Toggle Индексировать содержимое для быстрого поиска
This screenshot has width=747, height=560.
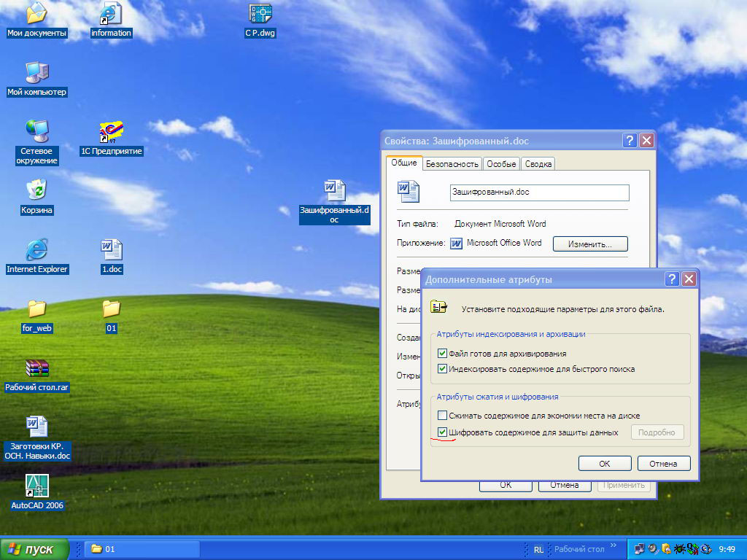(442, 369)
